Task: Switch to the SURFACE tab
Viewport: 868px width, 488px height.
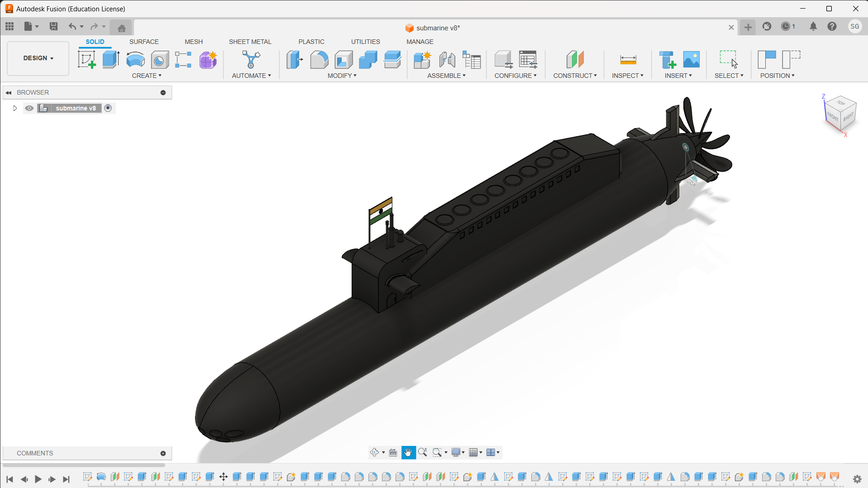Action: coord(144,42)
